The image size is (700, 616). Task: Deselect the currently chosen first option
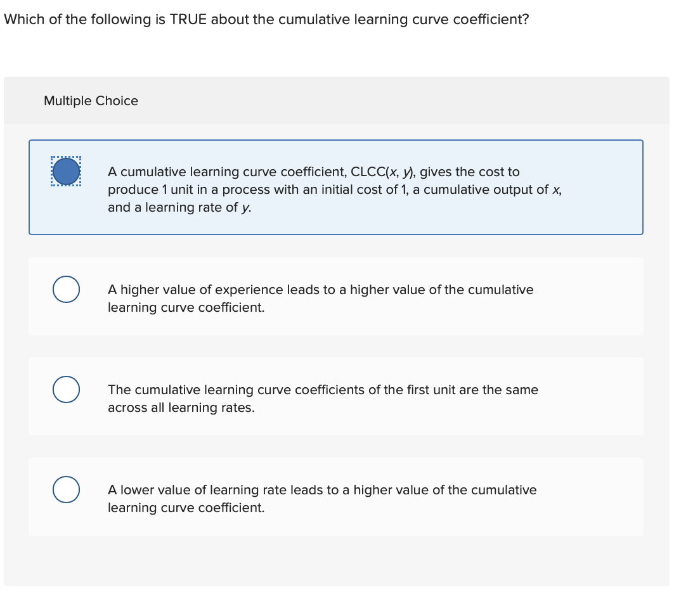coord(66,170)
